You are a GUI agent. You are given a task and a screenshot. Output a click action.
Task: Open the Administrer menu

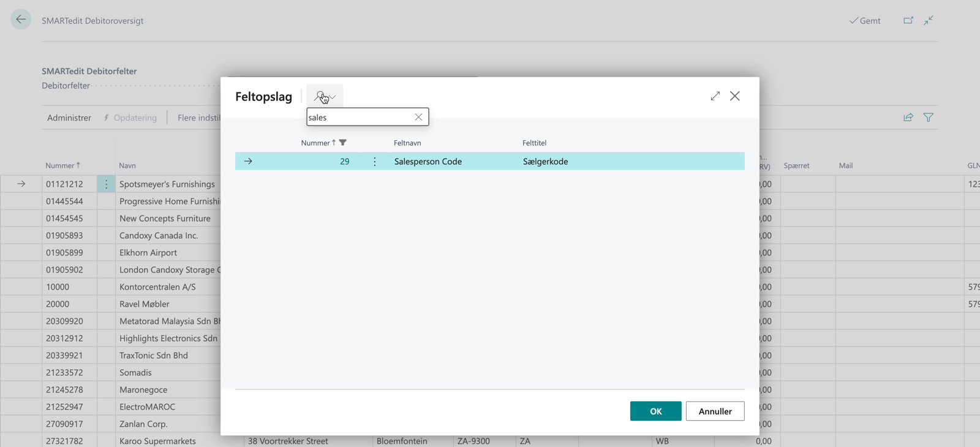(69, 118)
